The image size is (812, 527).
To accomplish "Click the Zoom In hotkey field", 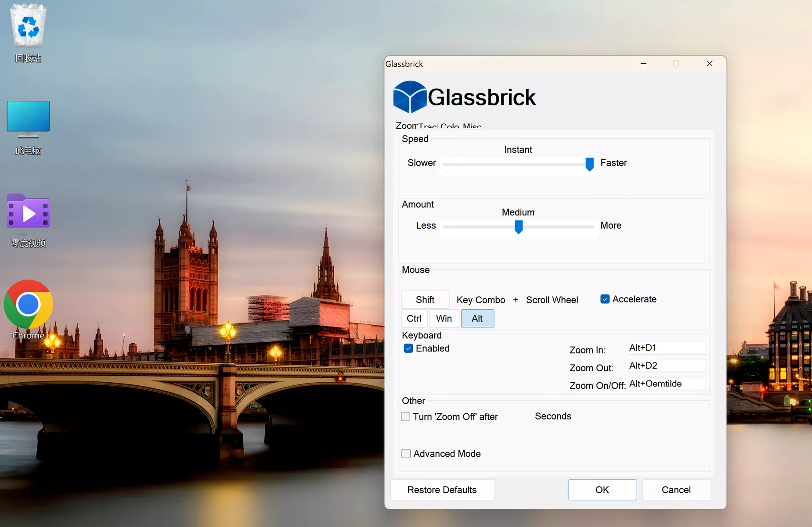I will coord(667,348).
